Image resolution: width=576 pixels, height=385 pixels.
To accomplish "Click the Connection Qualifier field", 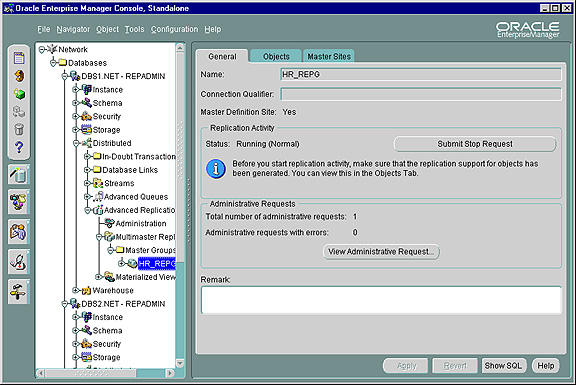I will click(x=421, y=94).
